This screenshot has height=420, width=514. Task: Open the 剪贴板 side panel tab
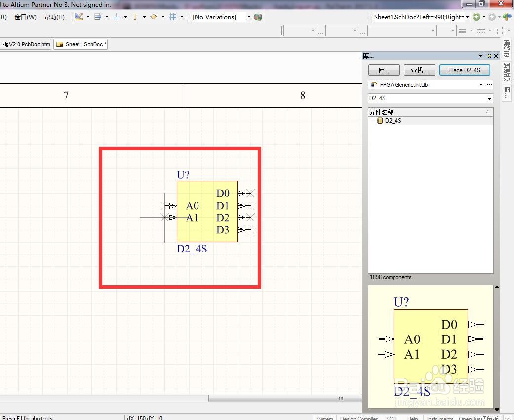[x=507, y=72]
